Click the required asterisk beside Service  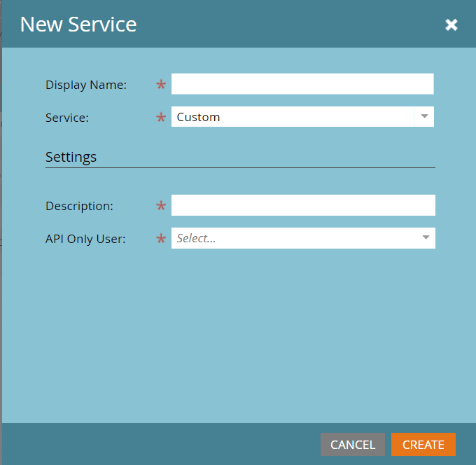tap(161, 118)
